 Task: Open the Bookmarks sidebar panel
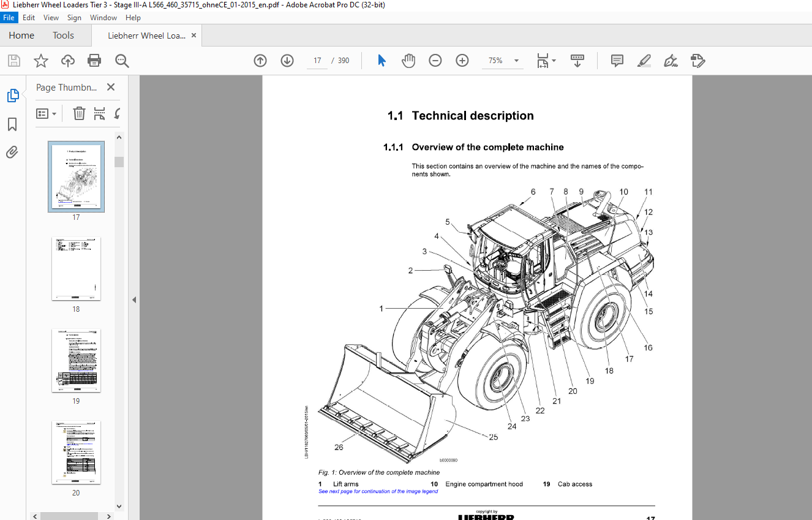click(12, 124)
